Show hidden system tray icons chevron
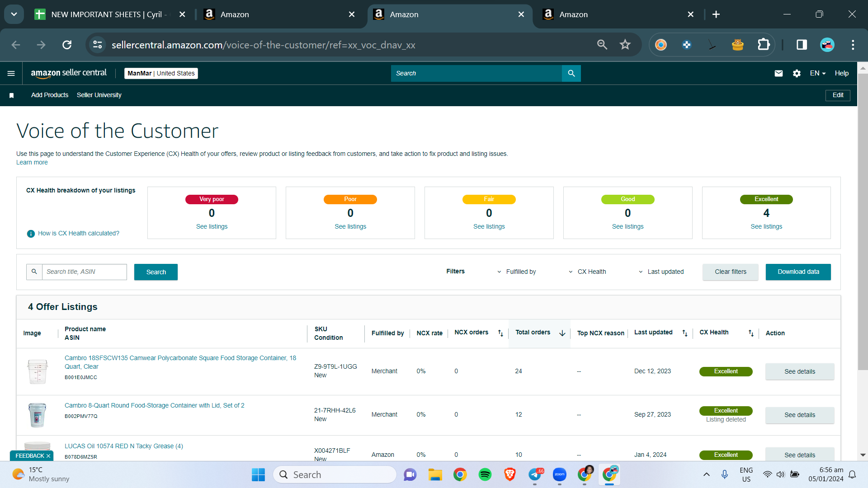 coord(707,474)
